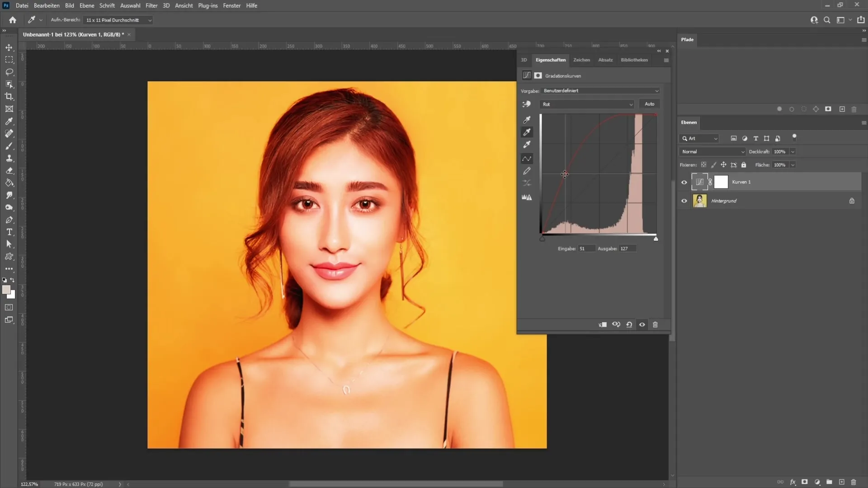Expand the Vorgabe dropdown menu
The image size is (868, 488).
tap(656, 90)
